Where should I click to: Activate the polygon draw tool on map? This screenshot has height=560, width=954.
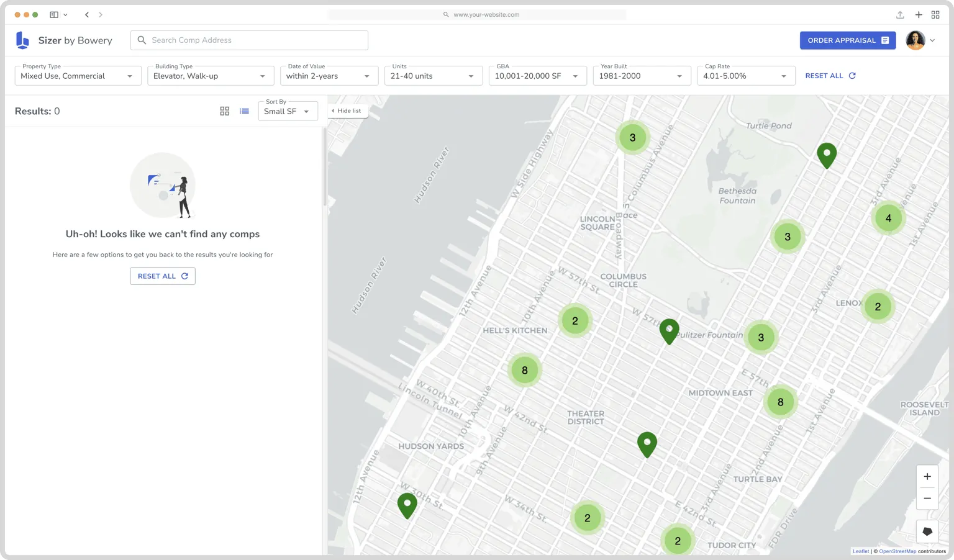tap(927, 531)
